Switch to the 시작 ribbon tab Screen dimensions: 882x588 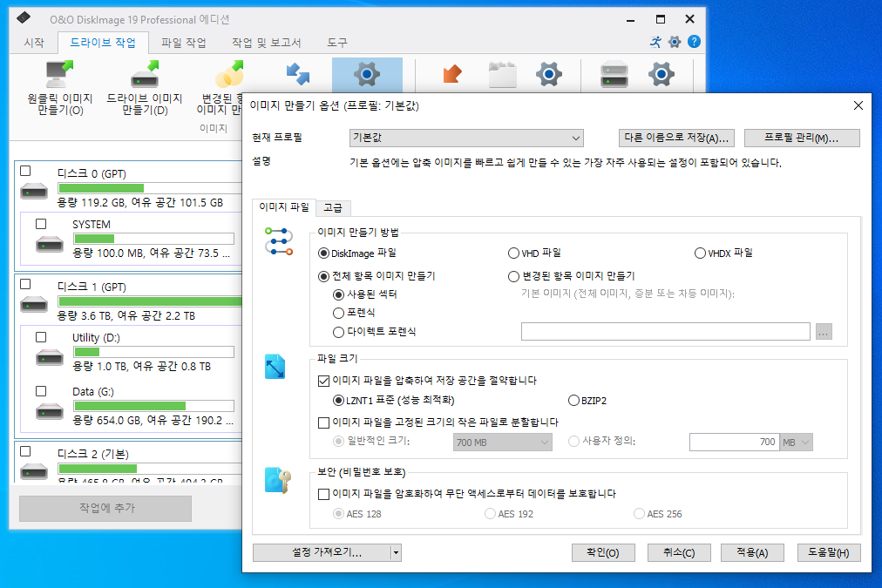[34, 43]
